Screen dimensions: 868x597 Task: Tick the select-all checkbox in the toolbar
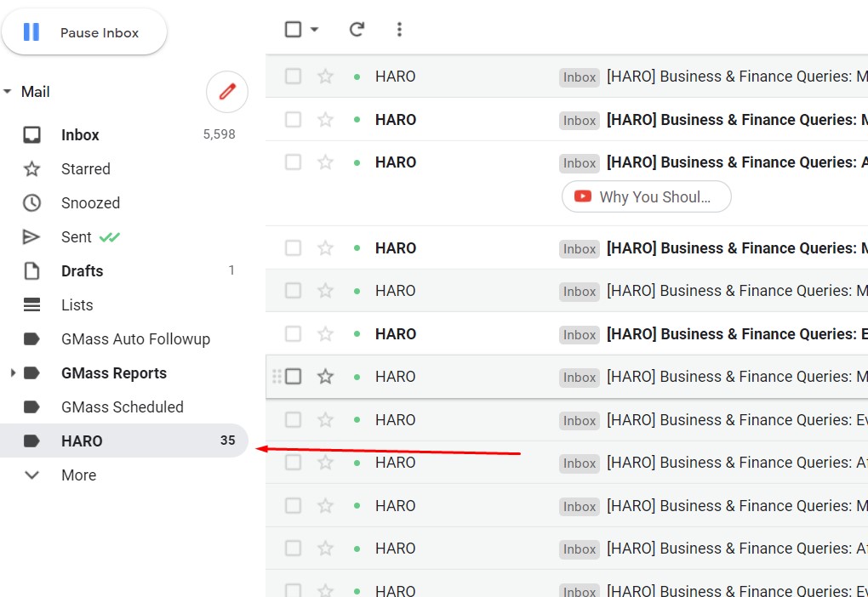pos(293,29)
